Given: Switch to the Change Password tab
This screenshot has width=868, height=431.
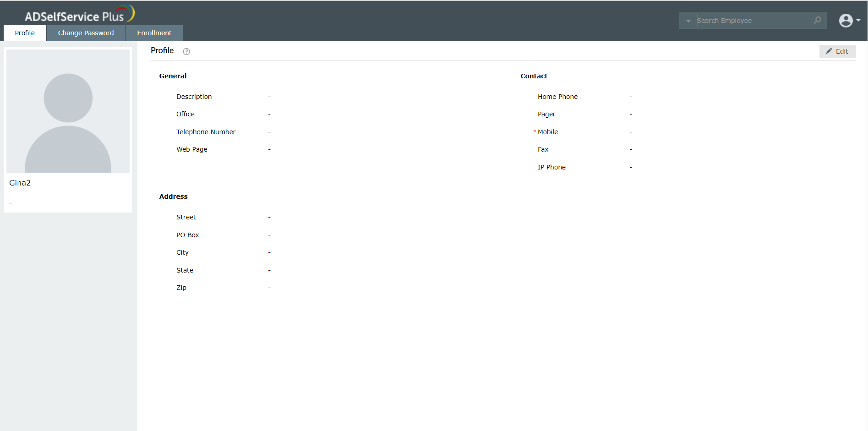Looking at the screenshot, I should [x=86, y=33].
